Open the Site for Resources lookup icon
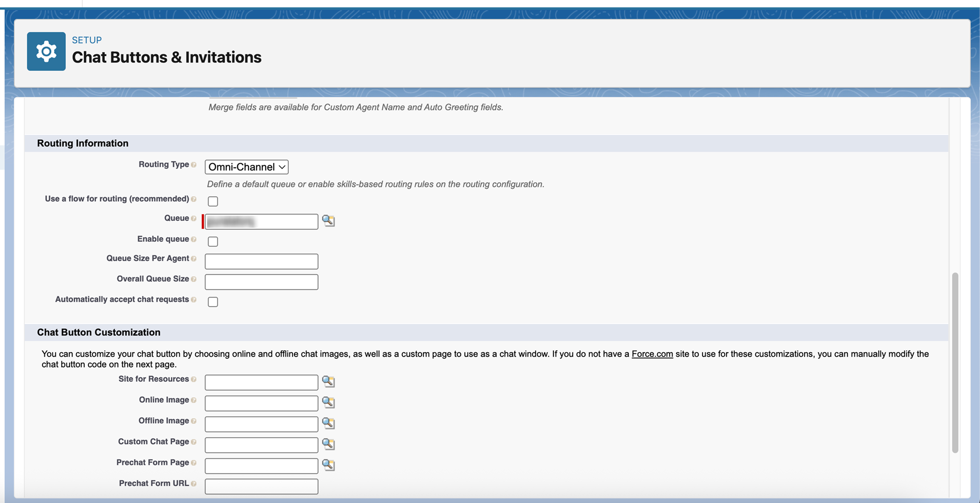This screenshot has height=503, width=980. coord(328,381)
